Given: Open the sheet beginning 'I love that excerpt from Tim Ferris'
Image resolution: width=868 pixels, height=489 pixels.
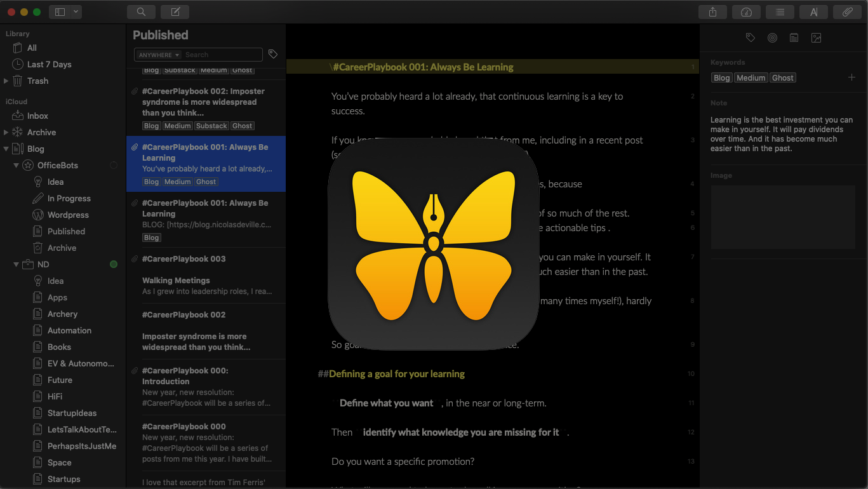Looking at the screenshot, I should 206,481.
